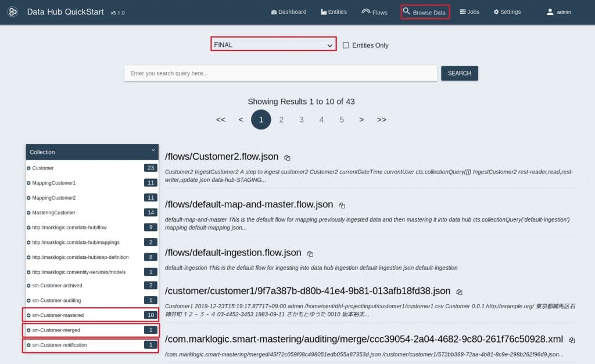
Task: Focus the search query input field
Action: 280,74
